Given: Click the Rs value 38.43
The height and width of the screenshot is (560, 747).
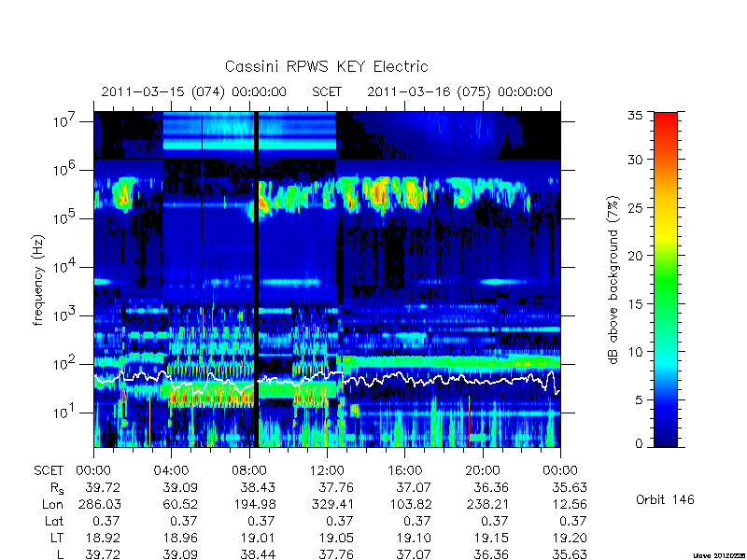Looking at the screenshot, I should (x=259, y=487).
